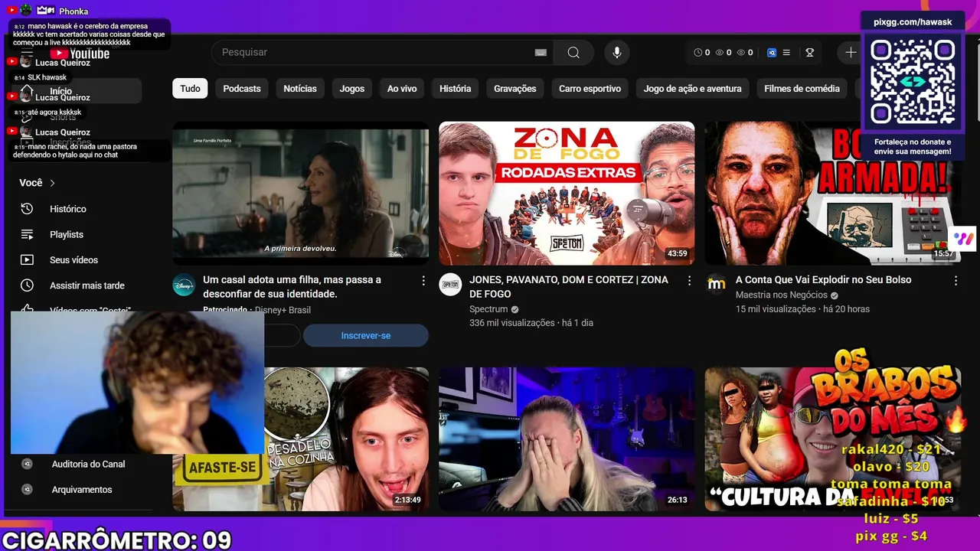Screen dimensions: 980x551
Task: Click the 336 mil visualizações text
Action: coord(512,323)
